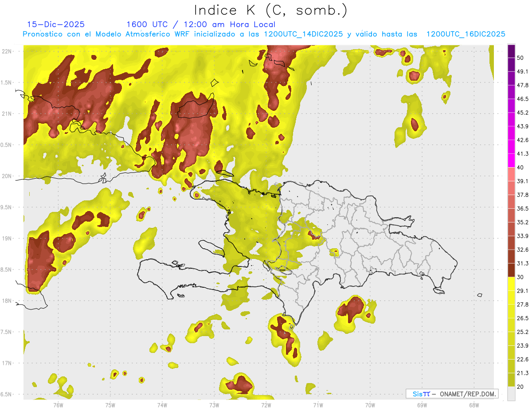Click the legend value "32.6"

523,250
